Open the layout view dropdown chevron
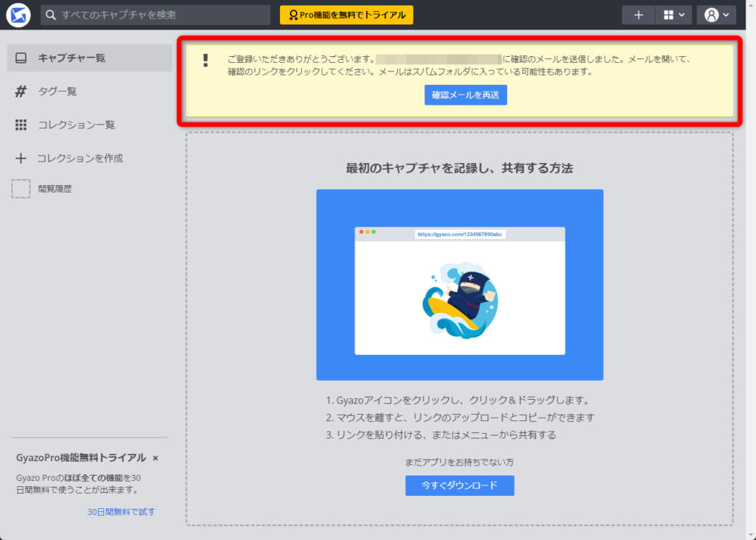Viewport: 756px width, 540px height. tap(681, 14)
